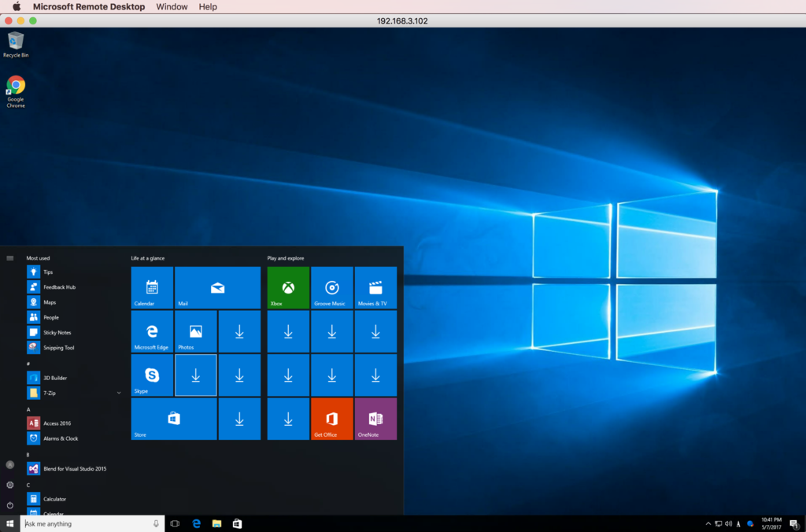Click the volume tray icon

(x=728, y=524)
